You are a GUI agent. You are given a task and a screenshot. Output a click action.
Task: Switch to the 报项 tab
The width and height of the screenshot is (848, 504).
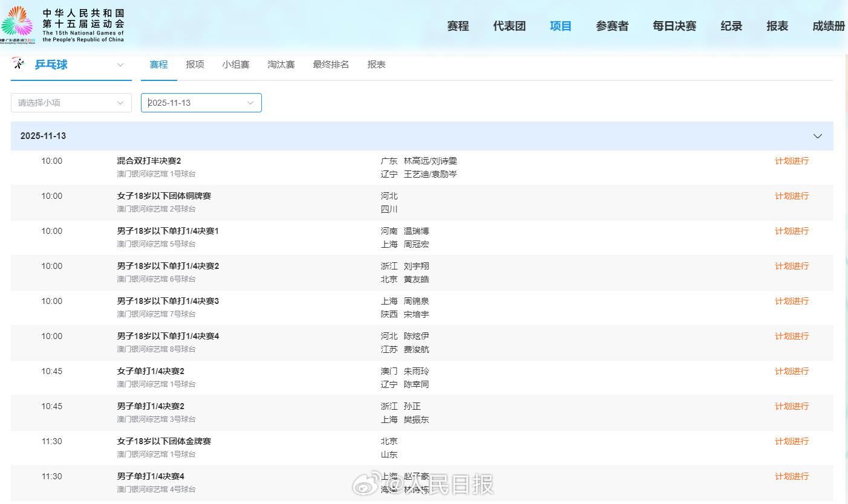point(195,65)
